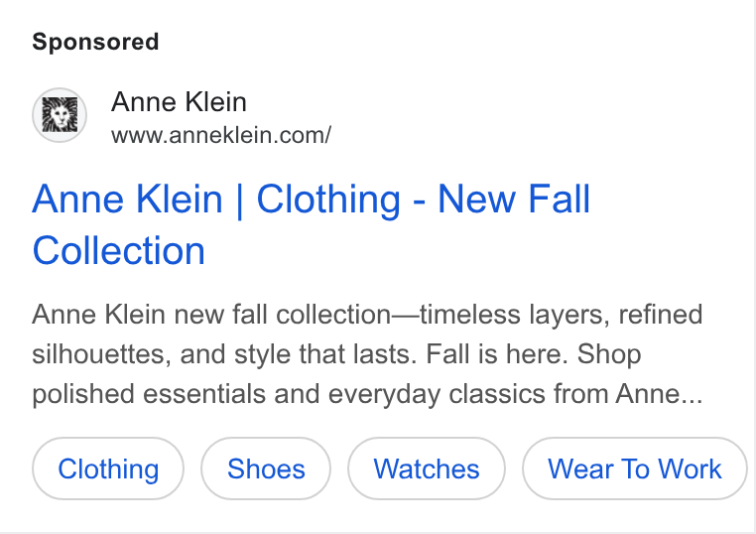Open the Anne Klein advertiser name
This screenshot has width=756, height=534.
(x=179, y=102)
